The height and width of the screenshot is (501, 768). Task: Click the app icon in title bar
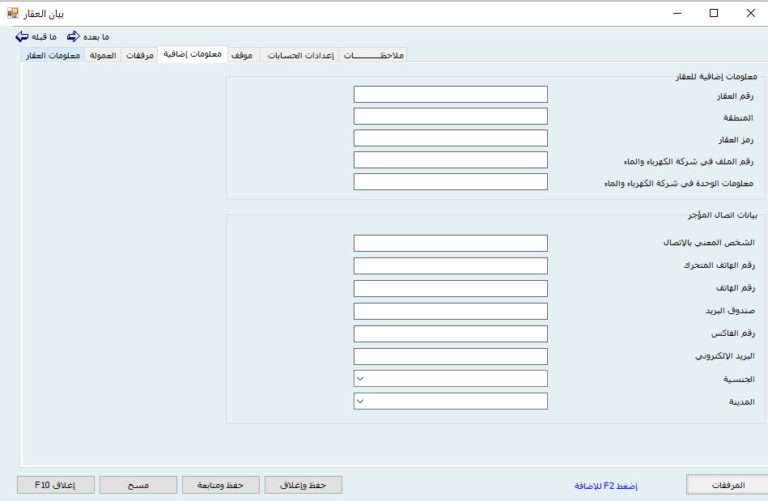click(13, 13)
